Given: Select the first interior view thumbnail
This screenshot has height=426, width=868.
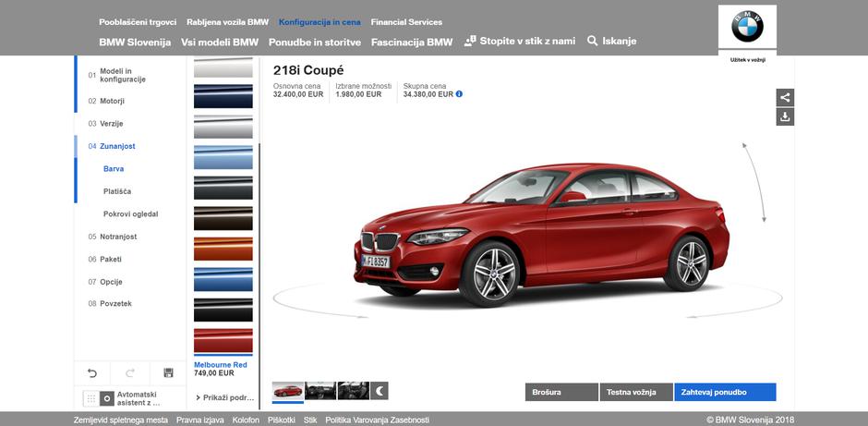Looking at the screenshot, I should click(x=320, y=391).
